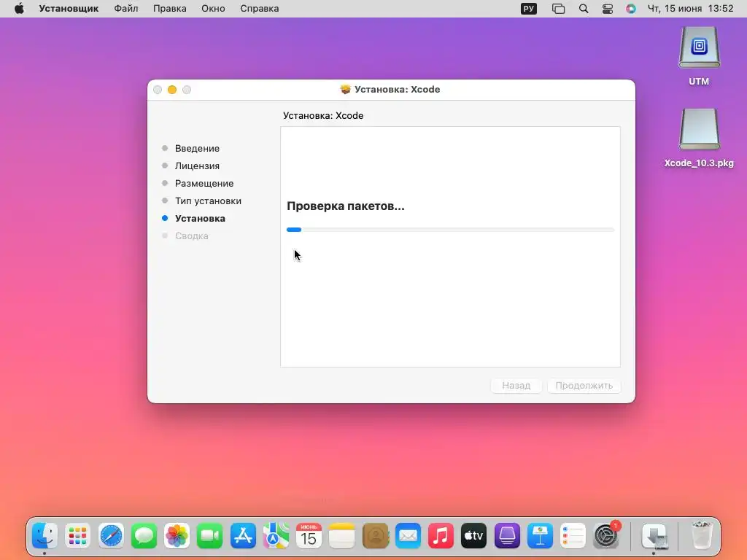Click the Лицензия step in sidebar
The image size is (747, 560).
click(197, 166)
